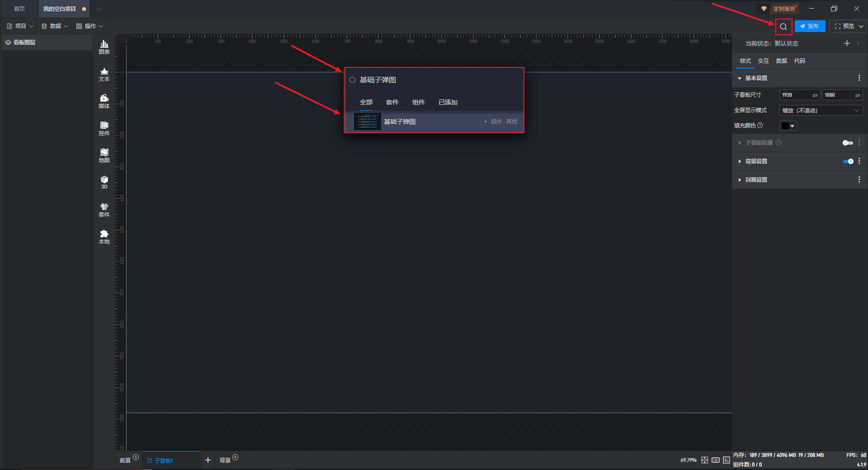The width and height of the screenshot is (868, 470).
Task: Go to the 首页 tab
Action: [19, 9]
